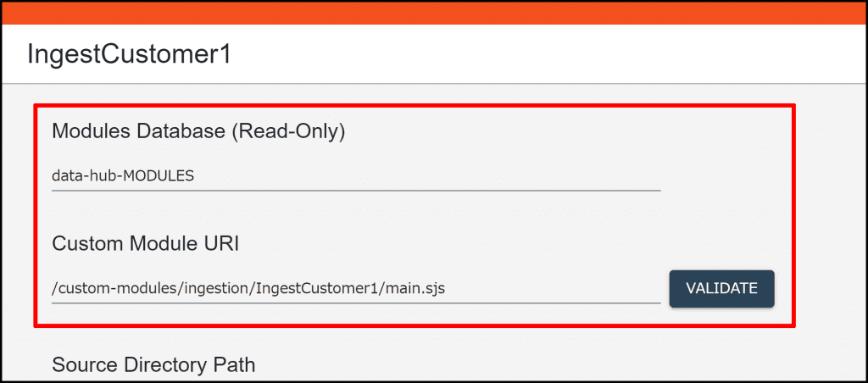Click the Custom Module URI label
868x383 pixels.
point(146,244)
